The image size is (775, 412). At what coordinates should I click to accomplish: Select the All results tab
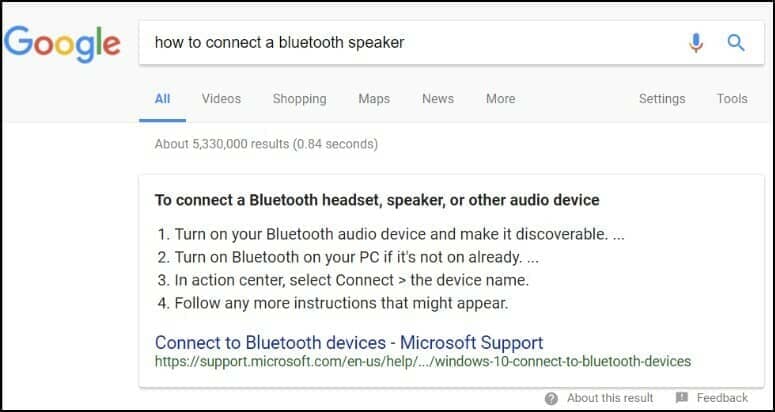[x=163, y=99]
